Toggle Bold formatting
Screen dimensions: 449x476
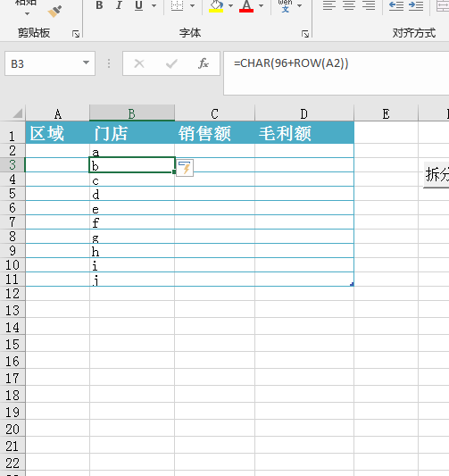99,5
